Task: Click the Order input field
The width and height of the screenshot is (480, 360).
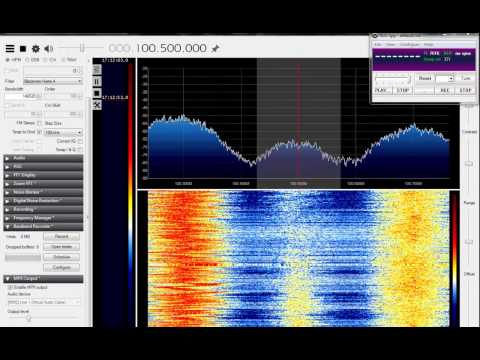Action: 63,96
